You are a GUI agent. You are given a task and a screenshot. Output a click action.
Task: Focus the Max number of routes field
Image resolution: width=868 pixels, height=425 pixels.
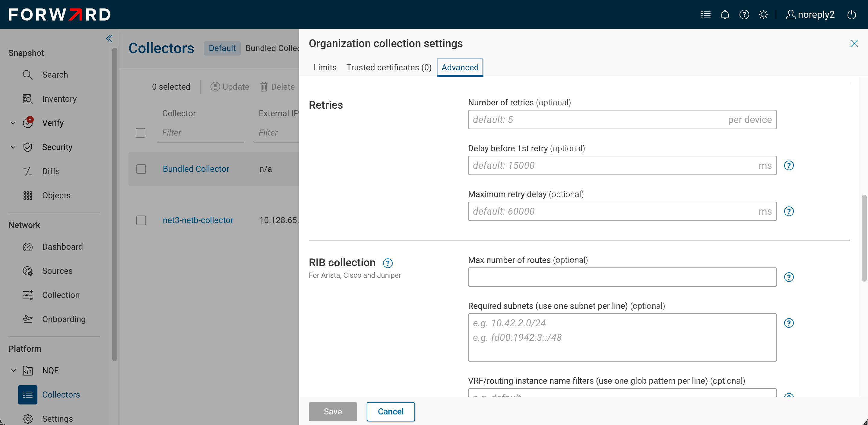[x=622, y=277]
